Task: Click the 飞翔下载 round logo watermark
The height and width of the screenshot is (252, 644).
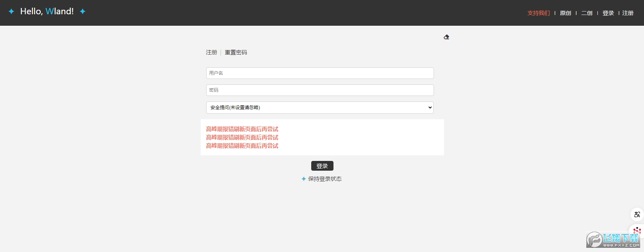Action: click(594, 240)
